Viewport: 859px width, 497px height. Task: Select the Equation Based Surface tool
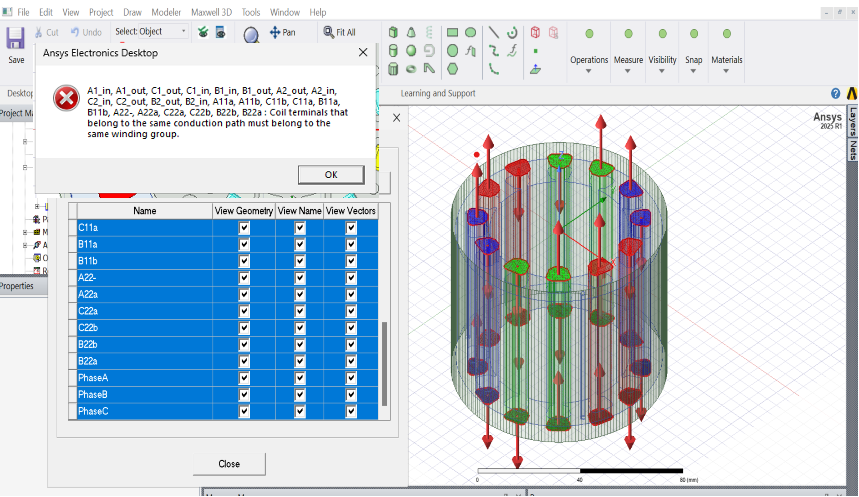[470, 51]
